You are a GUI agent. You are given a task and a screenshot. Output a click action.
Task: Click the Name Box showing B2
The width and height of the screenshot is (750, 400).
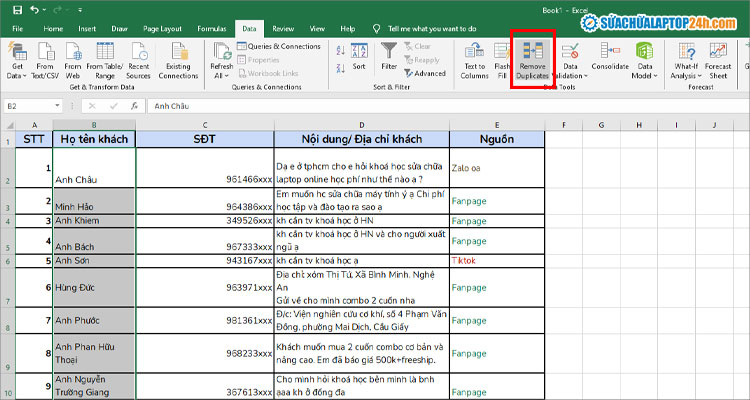tap(29, 106)
